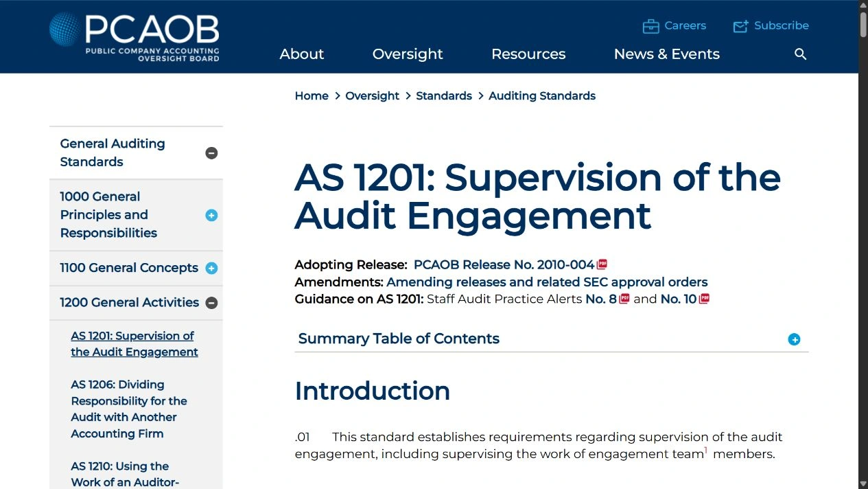The height and width of the screenshot is (489, 868).
Task: Click the Careers briefcase icon
Action: tap(650, 26)
